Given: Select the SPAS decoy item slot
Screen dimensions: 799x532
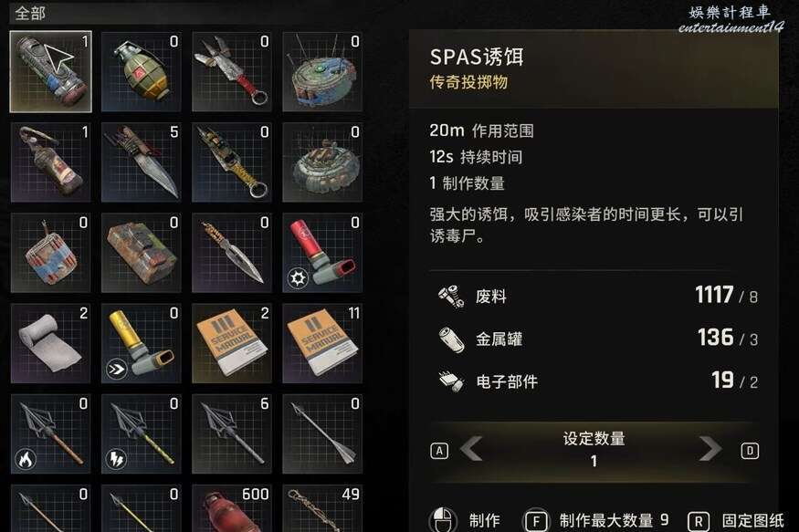Looking at the screenshot, I should click(50, 72).
